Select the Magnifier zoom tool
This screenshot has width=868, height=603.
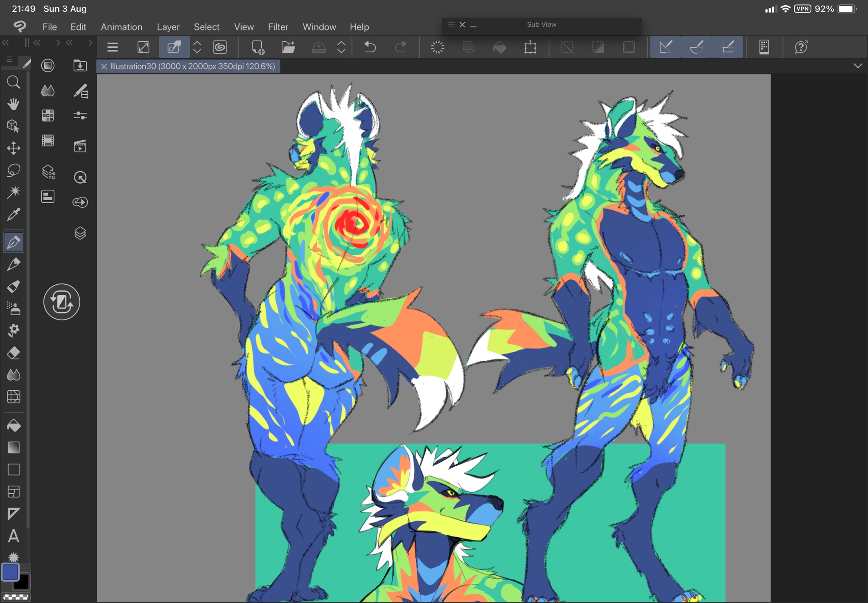pyautogui.click(x=13, y=82)
